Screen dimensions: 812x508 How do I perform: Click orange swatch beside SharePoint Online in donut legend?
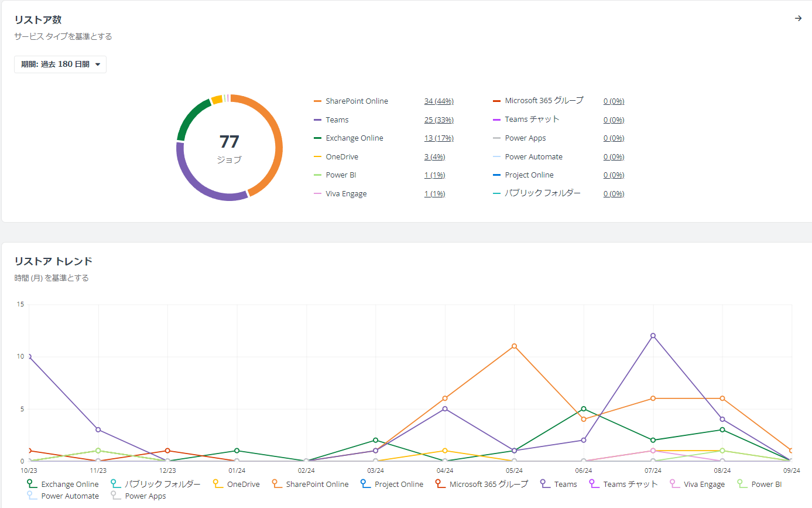click(x=318, y=101)
